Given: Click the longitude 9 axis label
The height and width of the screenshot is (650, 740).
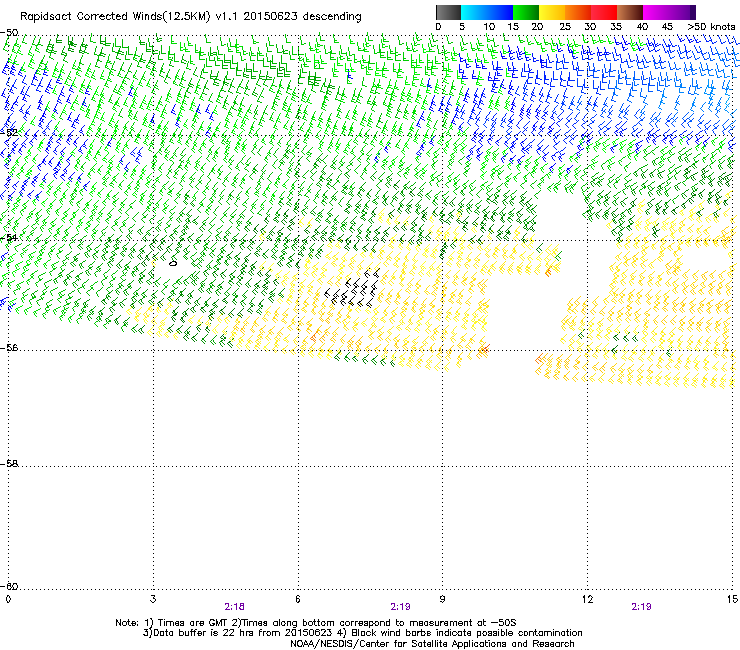Looking at the screenshot, I should coord(442,599).
